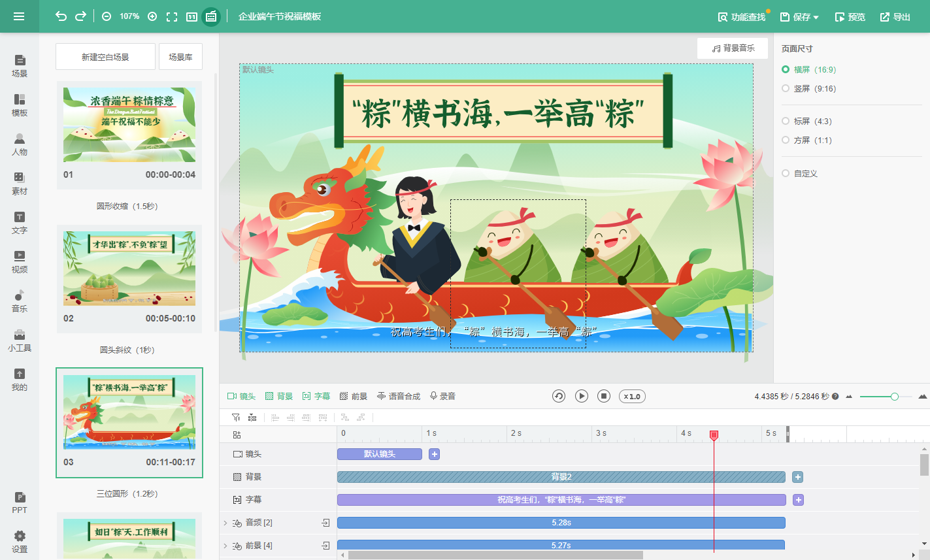930x560 pixels.
Task: Open 我的 uploads in the sidebar
Action: tap(20, 380)
